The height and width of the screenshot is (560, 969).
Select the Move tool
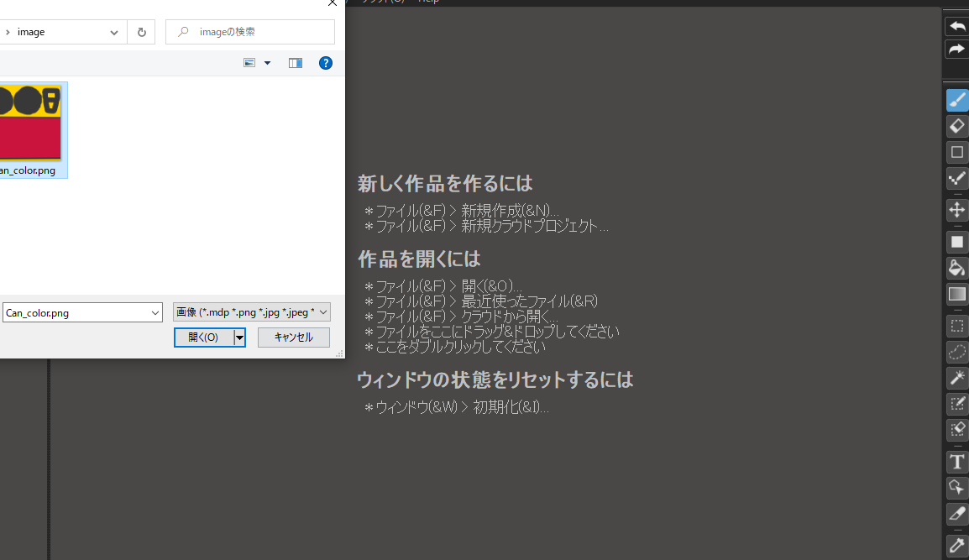click(x=956, y=210)
